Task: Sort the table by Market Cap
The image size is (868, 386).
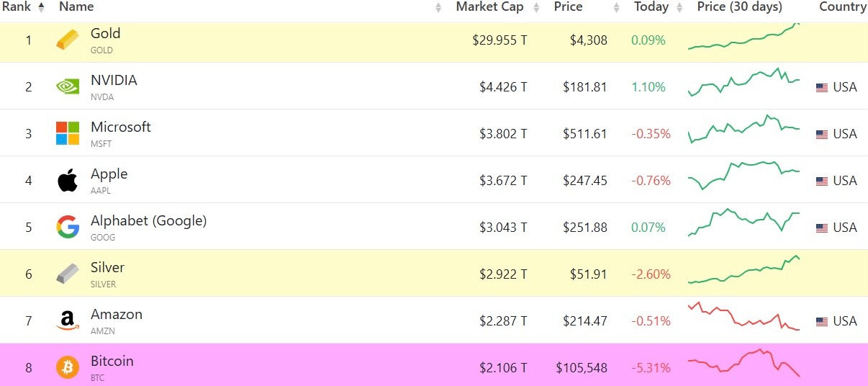Action: 489,7
